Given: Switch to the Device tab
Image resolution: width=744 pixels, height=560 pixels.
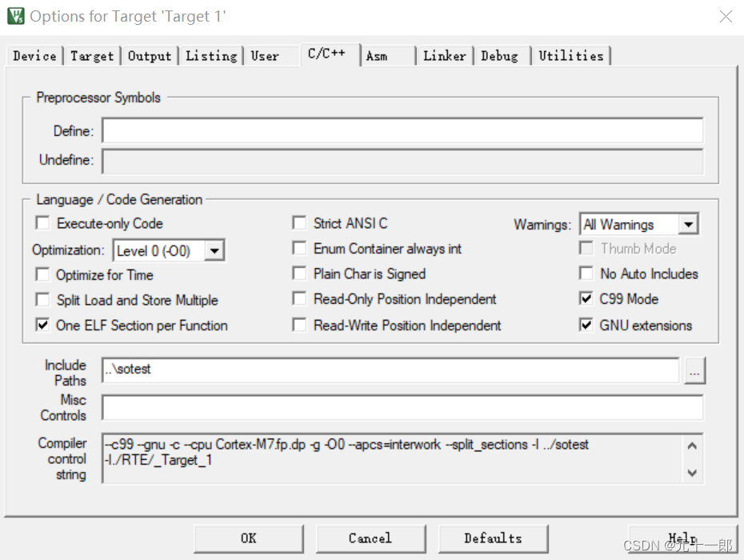Looking at the screenshot, I should pyautogui.click(x=34, y=55).
